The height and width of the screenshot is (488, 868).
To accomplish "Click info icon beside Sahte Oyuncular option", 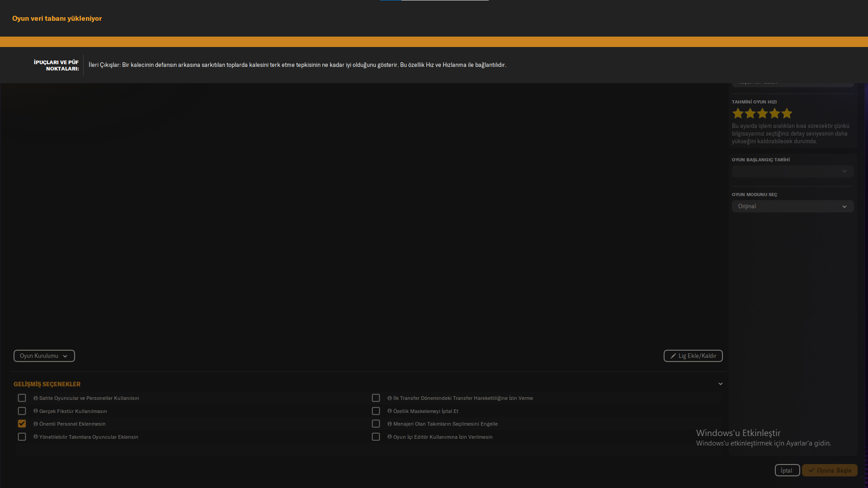I will (36, 398).
